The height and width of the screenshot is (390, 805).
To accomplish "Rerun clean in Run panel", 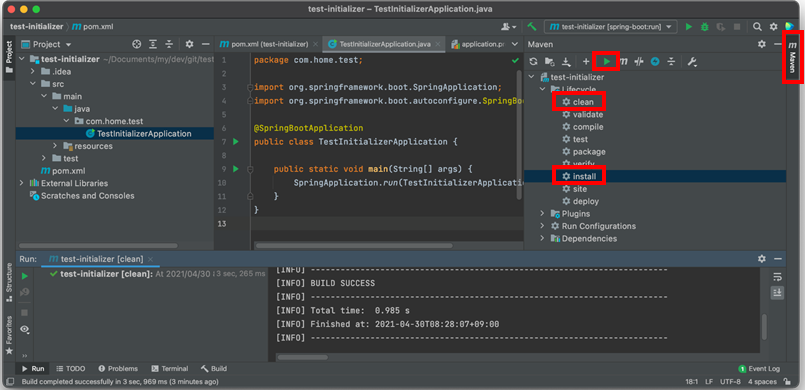I will pyautogui.click(x=24, y=276).
